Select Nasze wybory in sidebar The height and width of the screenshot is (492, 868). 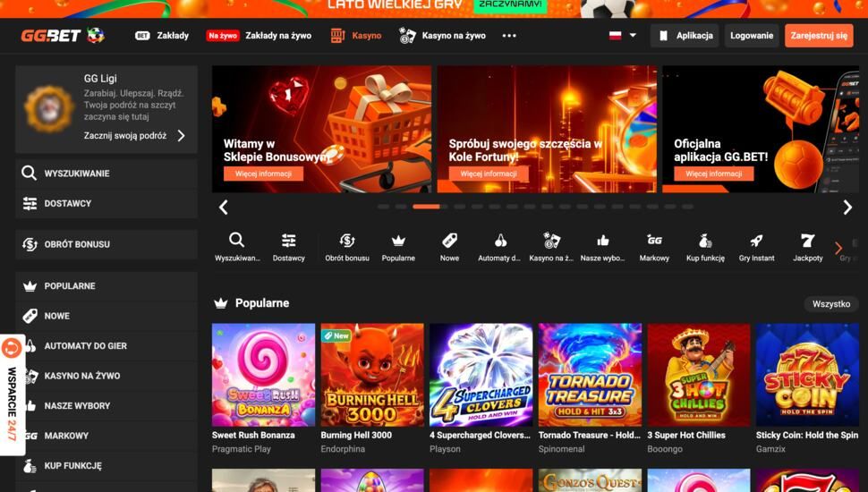pos(106,405)
